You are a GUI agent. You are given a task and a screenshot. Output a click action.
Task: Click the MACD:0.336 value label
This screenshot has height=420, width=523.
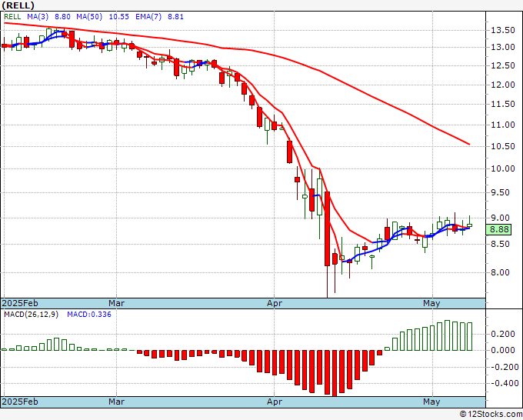[89, 315]
